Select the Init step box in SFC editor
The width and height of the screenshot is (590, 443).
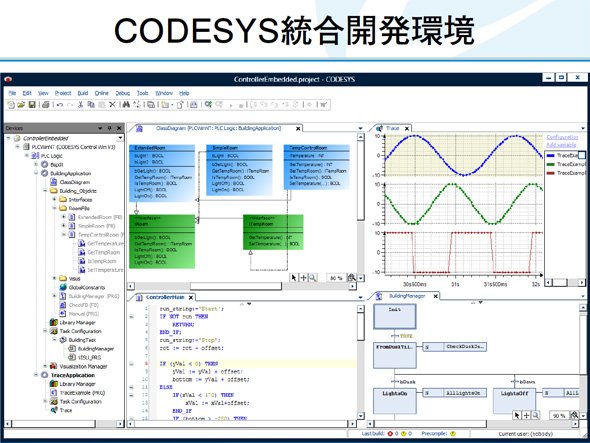point(395,317)
